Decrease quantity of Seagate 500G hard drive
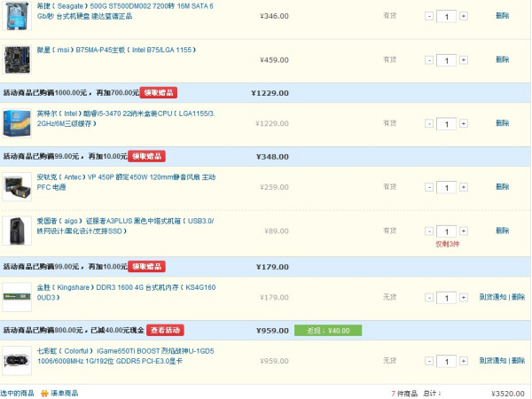 pos(429,16)
